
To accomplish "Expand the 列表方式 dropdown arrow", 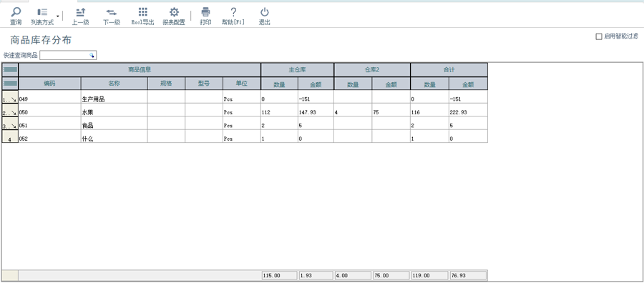I will point(58,16).
